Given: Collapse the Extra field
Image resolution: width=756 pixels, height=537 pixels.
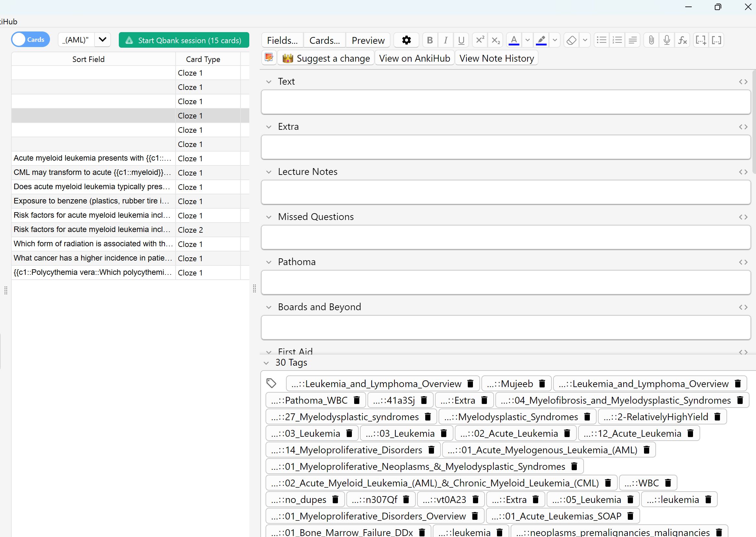Looking at the screenshot, I should click(x=269, y=127).
